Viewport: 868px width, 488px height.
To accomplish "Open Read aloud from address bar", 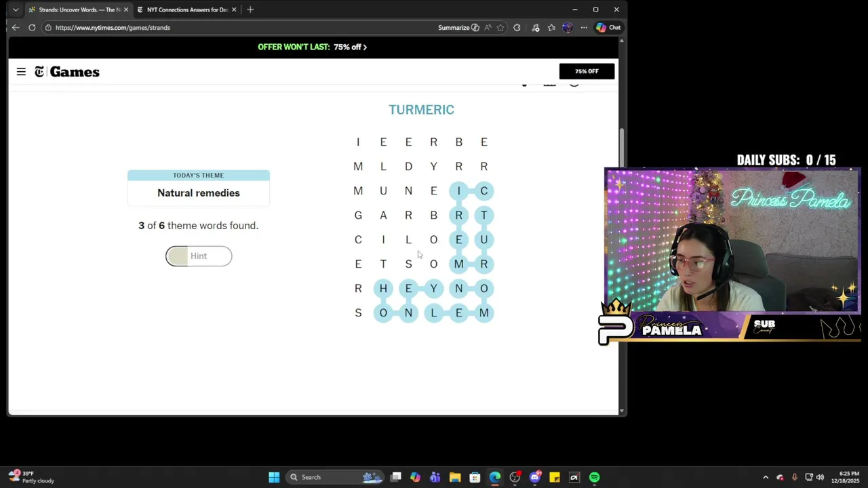I will (488, 28).
